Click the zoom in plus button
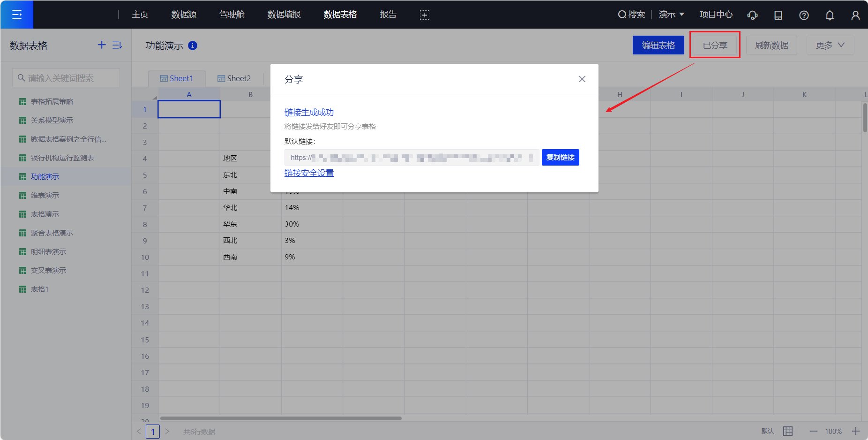The height and width of the screenshot is (440, 868). pos(856,431)
